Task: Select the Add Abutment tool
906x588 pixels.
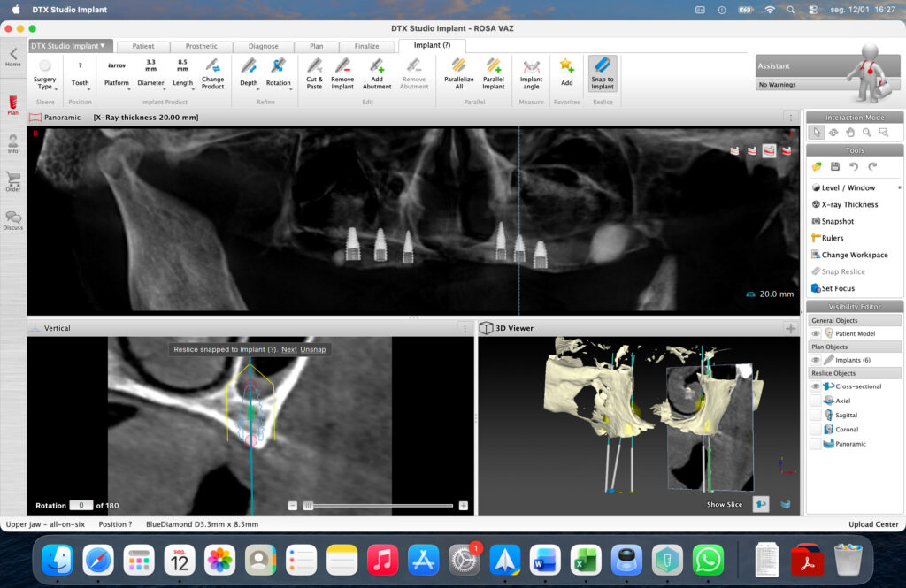Action: tap(377, 71)
